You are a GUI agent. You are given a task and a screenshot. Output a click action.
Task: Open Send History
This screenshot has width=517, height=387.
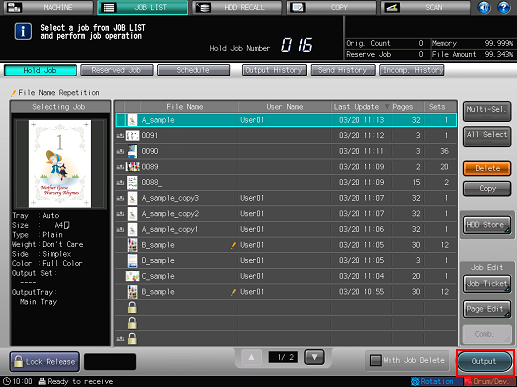point(343,70)
